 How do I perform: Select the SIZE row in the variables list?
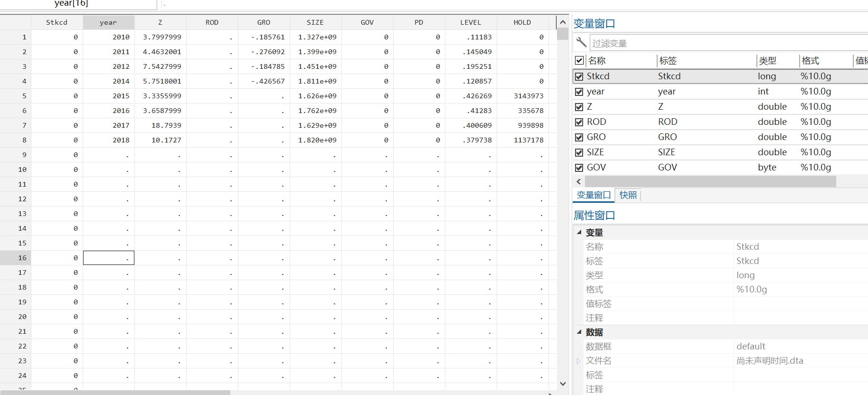coord(720,152)
